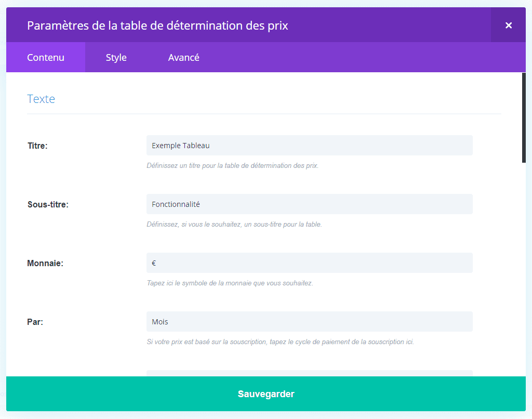Open the Style tab
This screenshot has height=419, width=532.
116,57
